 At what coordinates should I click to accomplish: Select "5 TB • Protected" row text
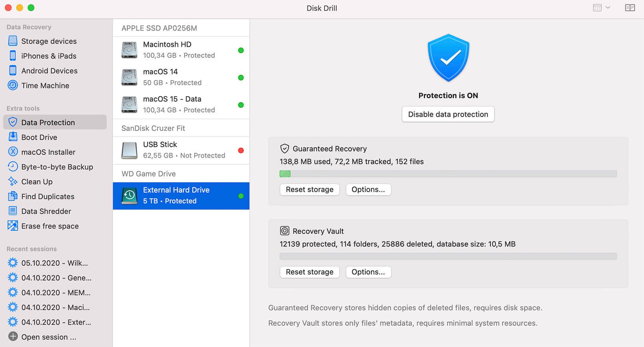coord(170,201)
